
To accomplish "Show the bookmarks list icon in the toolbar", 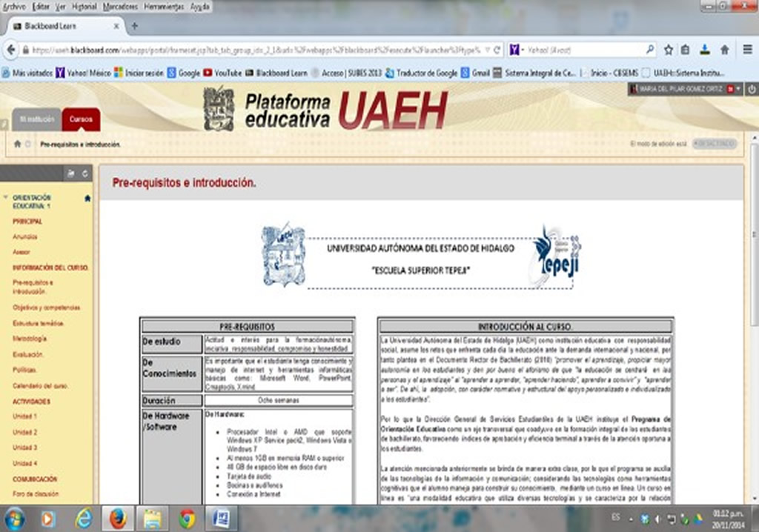I will (686, 50).
